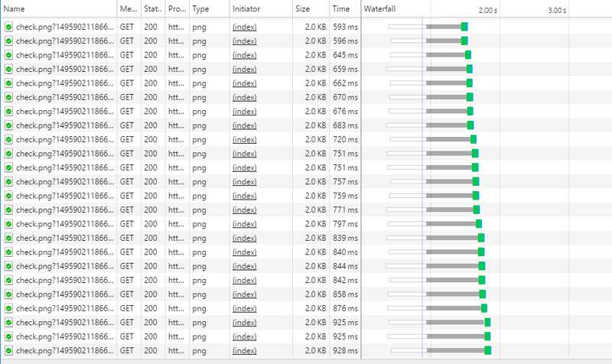
Task: Click the GET method cell in the 759 ms row
Action: (x=127, y=196)
